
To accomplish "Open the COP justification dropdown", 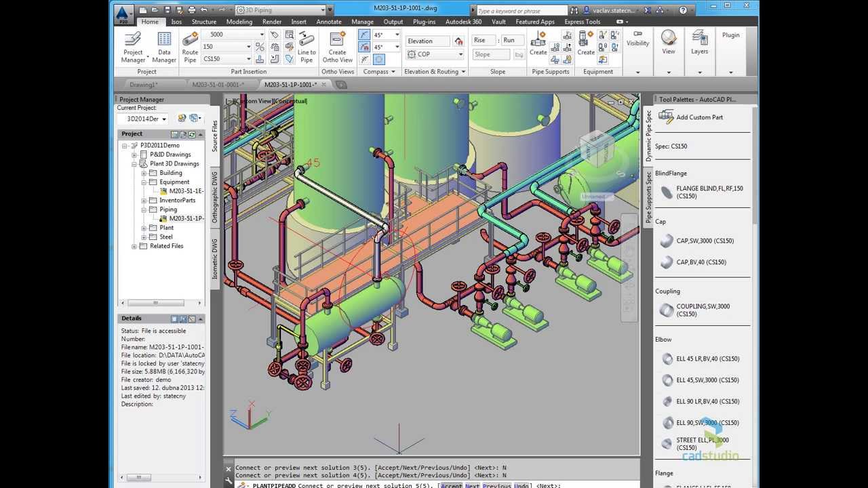I will (x=460, y=54).
